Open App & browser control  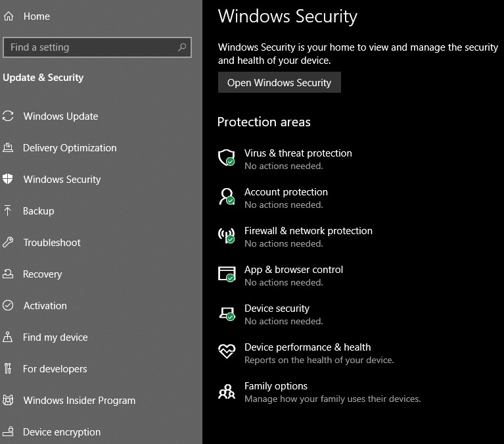(294, 270)
